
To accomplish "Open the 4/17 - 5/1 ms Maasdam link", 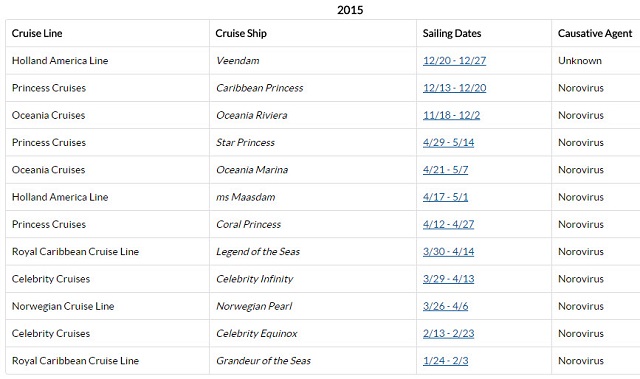I will pyautogui.click(x=445, y=197).
